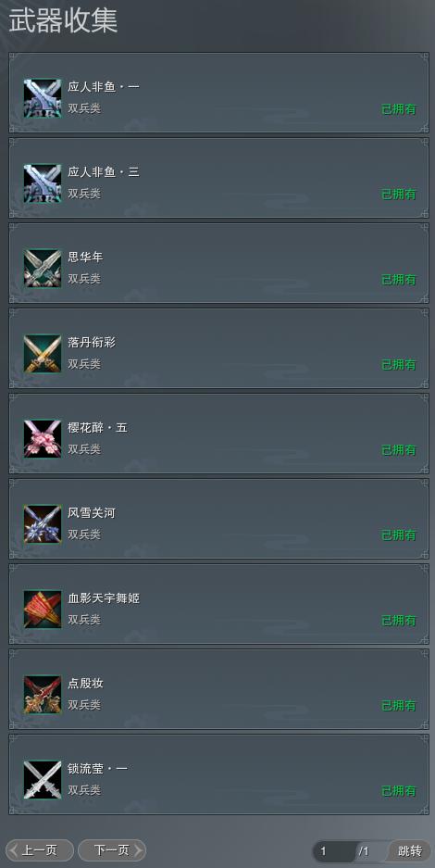Click the 锁流莹·一 silver swords icon
Image resolution: width=435 pixels, height=868 pixels.
pos(43,780)
